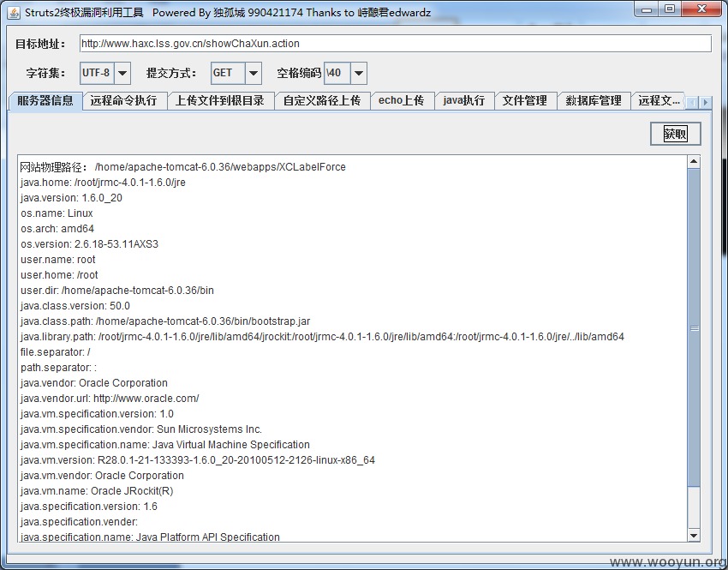Click the java.vendor.url oracle.com line

pos(110,398)
